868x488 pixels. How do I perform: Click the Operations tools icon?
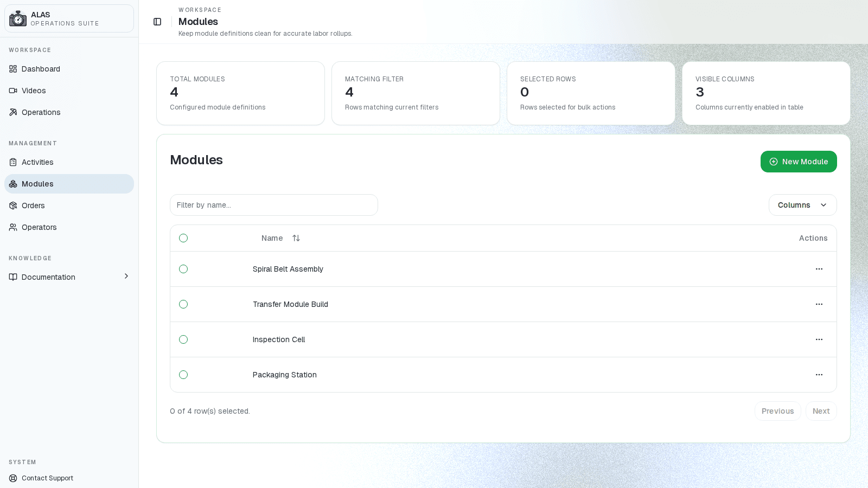coord(13,112)
